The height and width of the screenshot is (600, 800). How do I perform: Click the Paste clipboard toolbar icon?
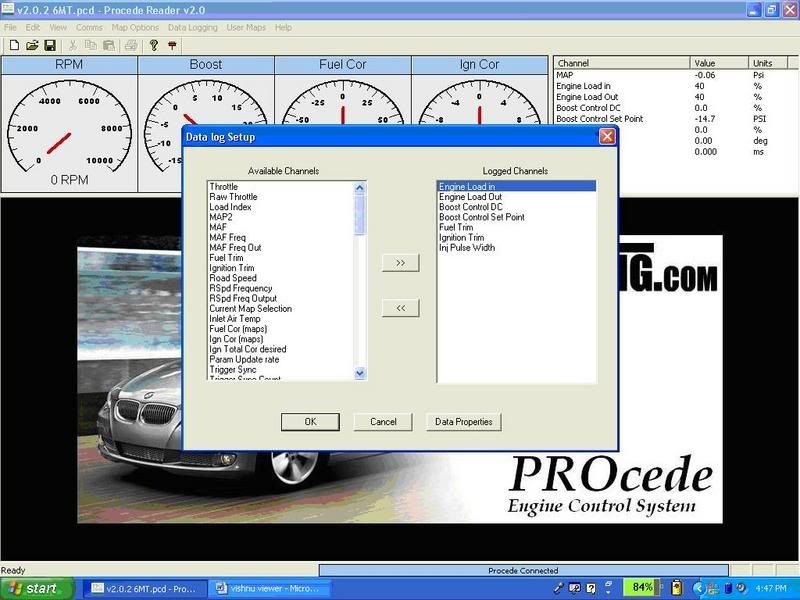109,45
